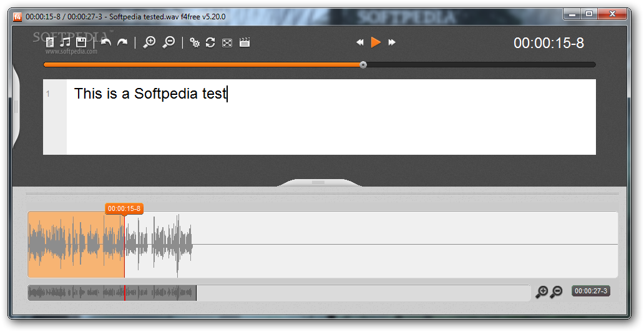Screen dimensions: 644x332
Task: Redo the last undone edit
Action: coord(122,42)
